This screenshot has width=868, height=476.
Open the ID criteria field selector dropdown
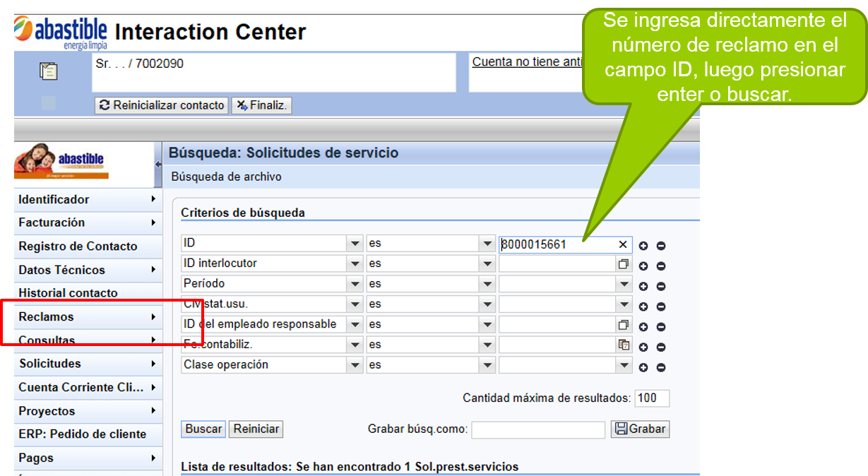(355, 244)
